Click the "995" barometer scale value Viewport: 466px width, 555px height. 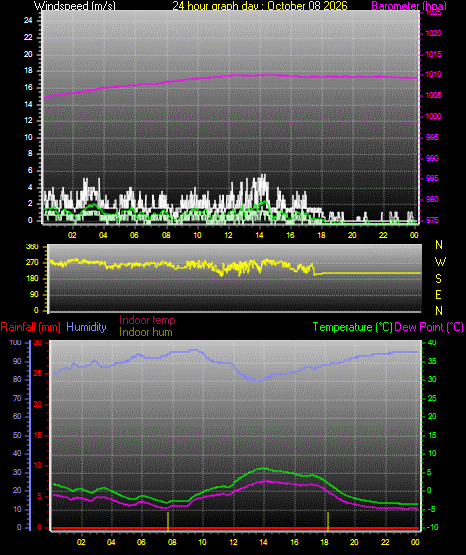pyautogui.click(x=432, y=137)
